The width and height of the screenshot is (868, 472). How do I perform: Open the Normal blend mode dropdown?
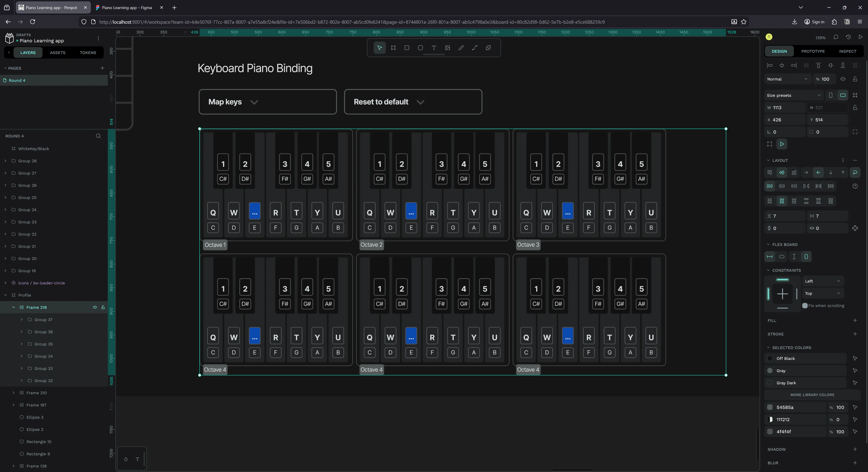tap(787, 79)
